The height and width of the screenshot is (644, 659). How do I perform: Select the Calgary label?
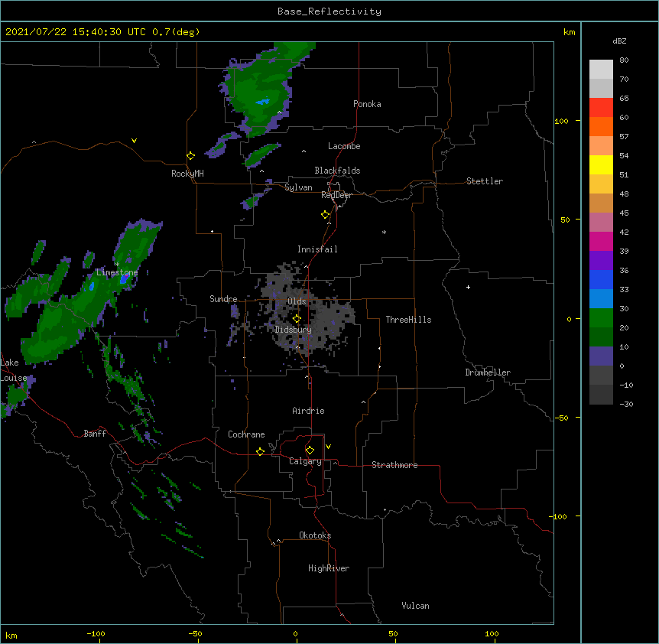[x=305, y=461]
